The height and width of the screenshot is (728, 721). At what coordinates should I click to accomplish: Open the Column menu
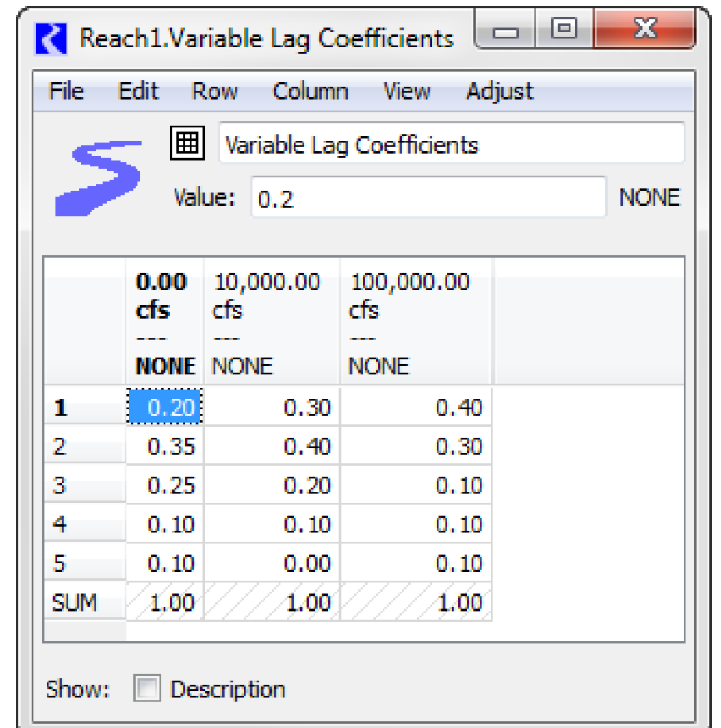[310, 91]
